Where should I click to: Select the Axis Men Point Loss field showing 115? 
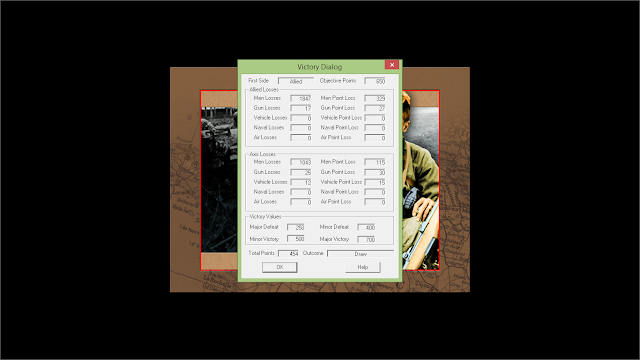(x=375, y=162)
